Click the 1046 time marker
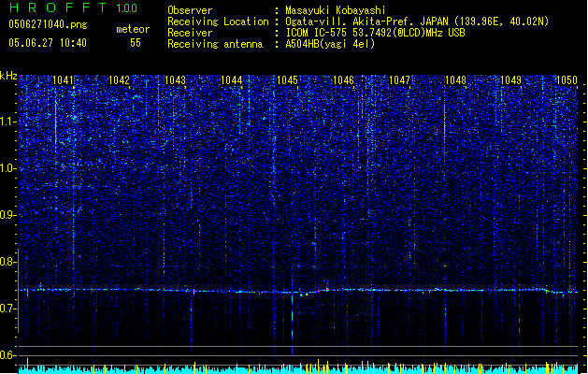Image resolution: width=588 pixels, height=374 pixels. (343, 80)
